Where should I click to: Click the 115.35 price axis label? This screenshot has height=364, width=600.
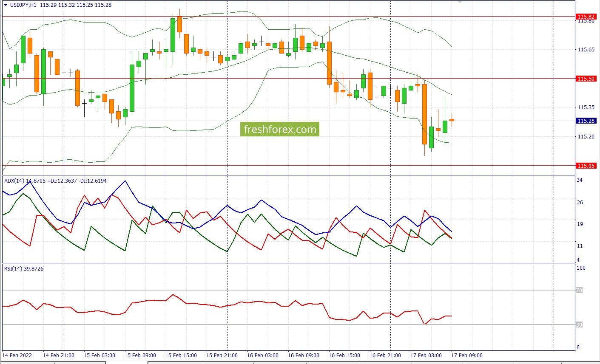[x=586, y=107]
